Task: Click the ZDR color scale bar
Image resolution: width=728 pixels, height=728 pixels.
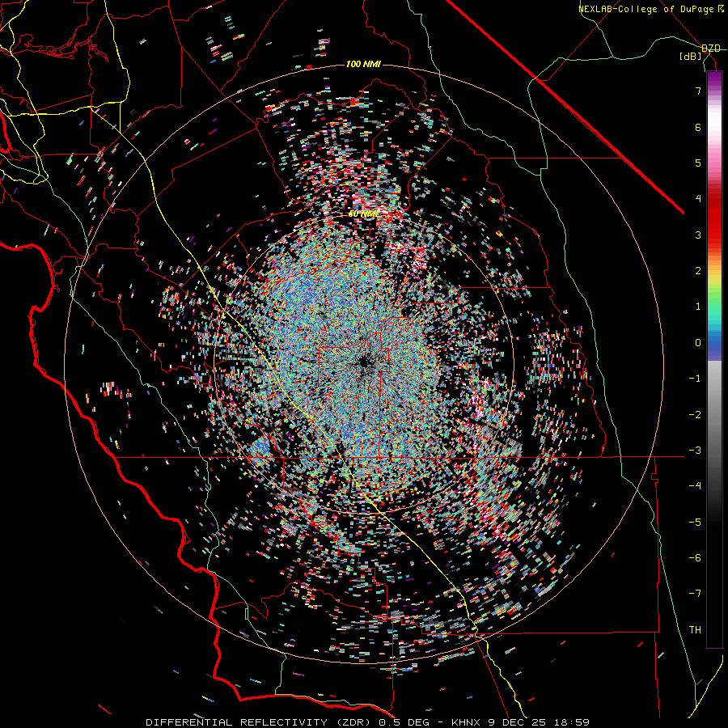Action: click(x=714, y=359)
